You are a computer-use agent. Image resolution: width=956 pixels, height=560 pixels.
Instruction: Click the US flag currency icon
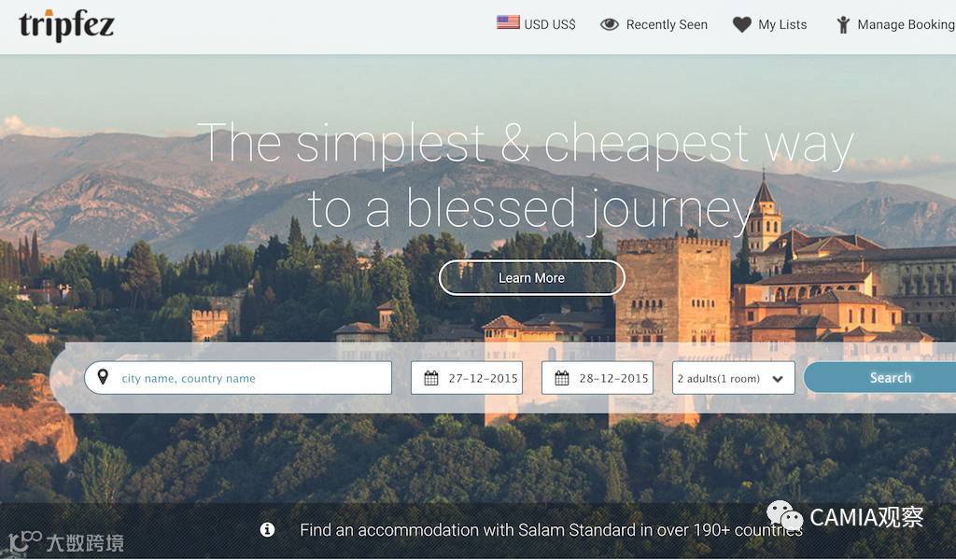(x=508, y=22)
